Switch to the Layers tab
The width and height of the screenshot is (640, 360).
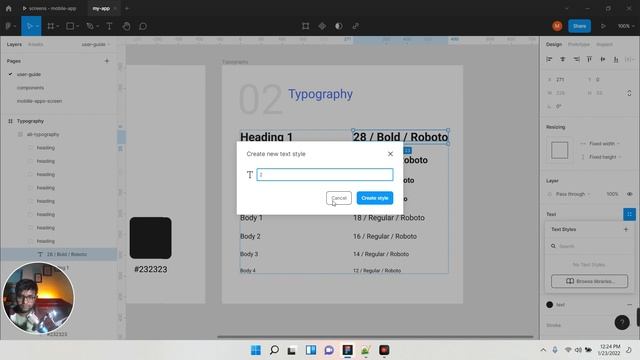pos(14,44)
